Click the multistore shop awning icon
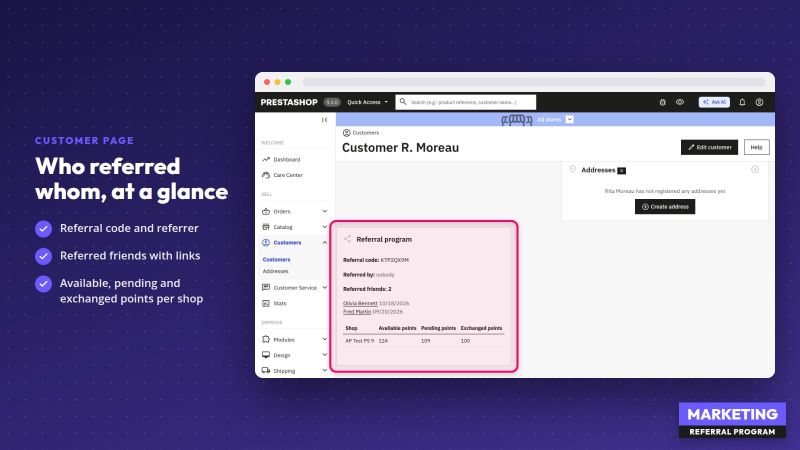This screenshot has width=800, height=450. [516, 120]
